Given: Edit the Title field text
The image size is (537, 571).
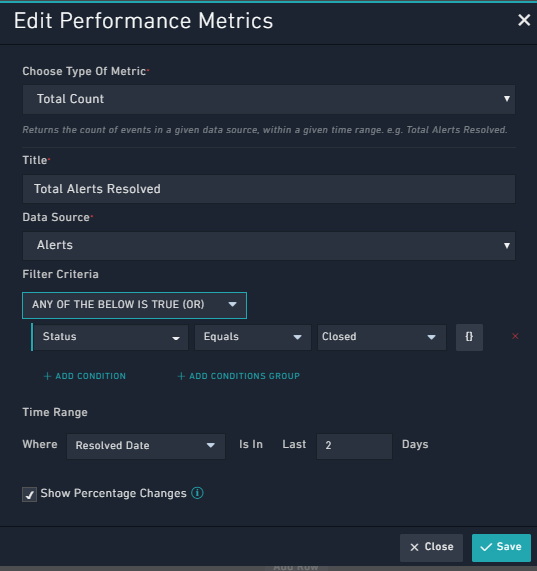Looking at the screenshot, I should click(269, 189).
